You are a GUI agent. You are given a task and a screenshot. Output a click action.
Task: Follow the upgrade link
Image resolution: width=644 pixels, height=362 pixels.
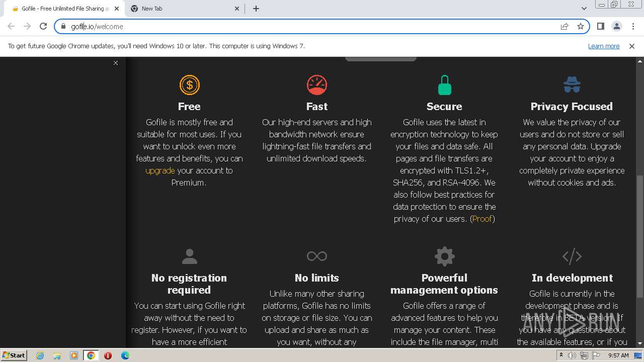[160, 170]
